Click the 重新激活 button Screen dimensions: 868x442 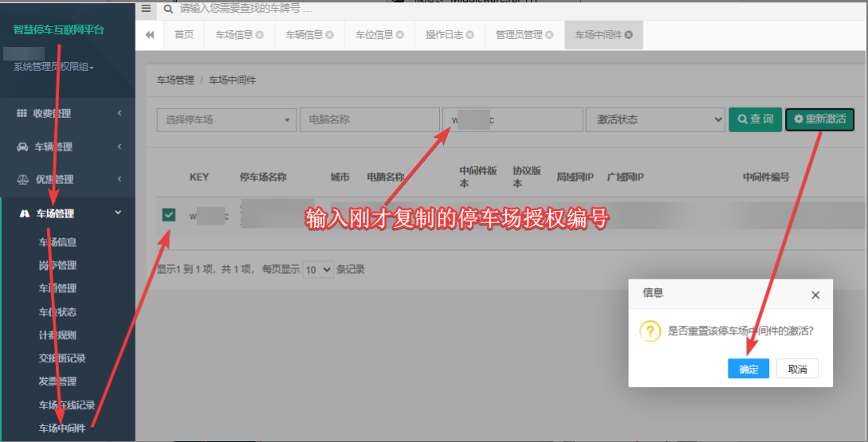pyautogui.click(x=820, y=119)
